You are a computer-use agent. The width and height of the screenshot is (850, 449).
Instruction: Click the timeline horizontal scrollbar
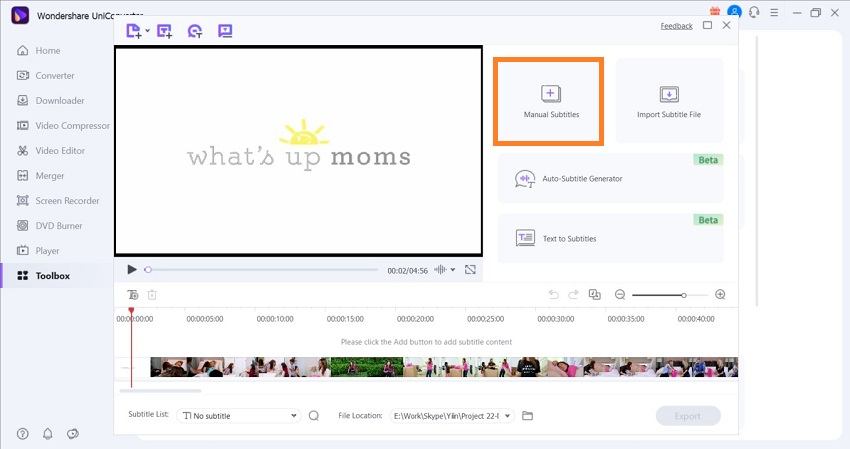[160, 390]
